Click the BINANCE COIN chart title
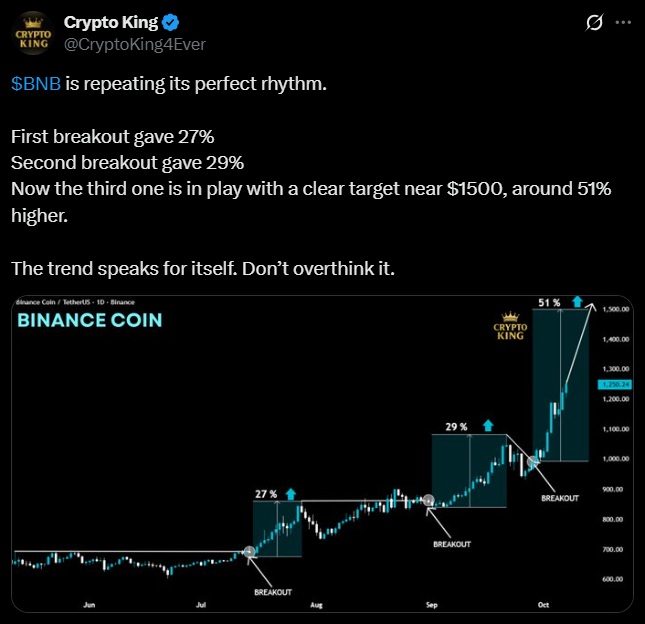 (89, 321)
